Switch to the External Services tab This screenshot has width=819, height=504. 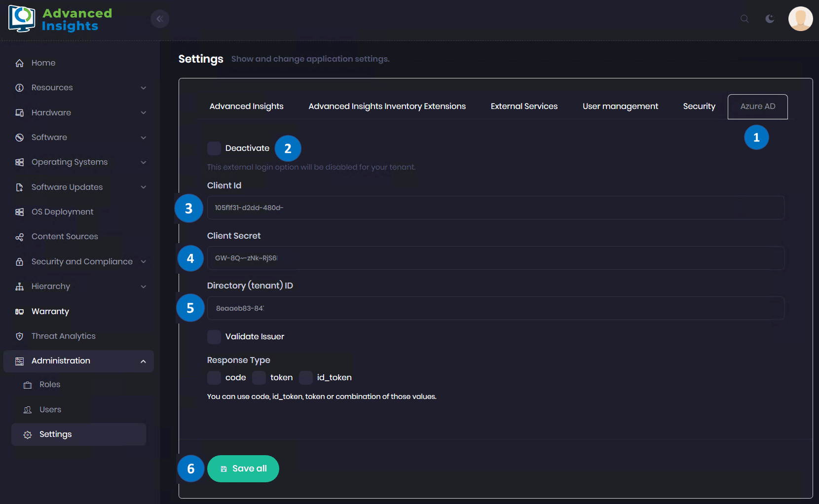point(524,107)
